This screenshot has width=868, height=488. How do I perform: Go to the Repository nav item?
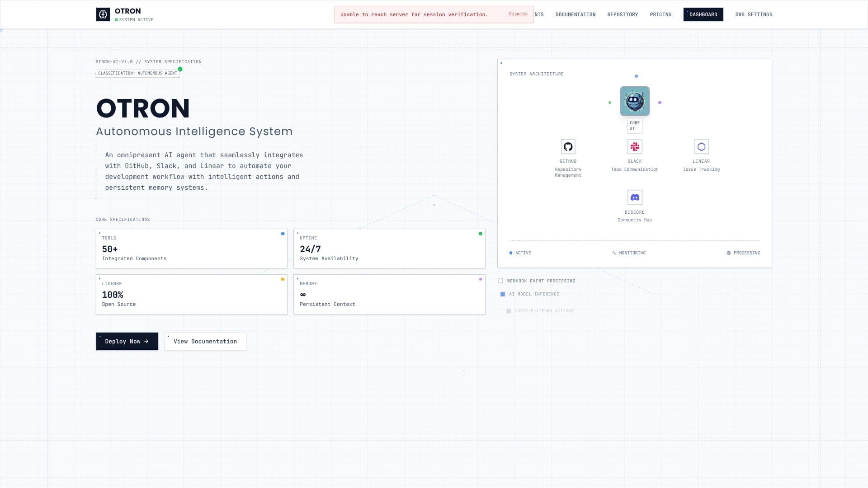pos(623,14)
